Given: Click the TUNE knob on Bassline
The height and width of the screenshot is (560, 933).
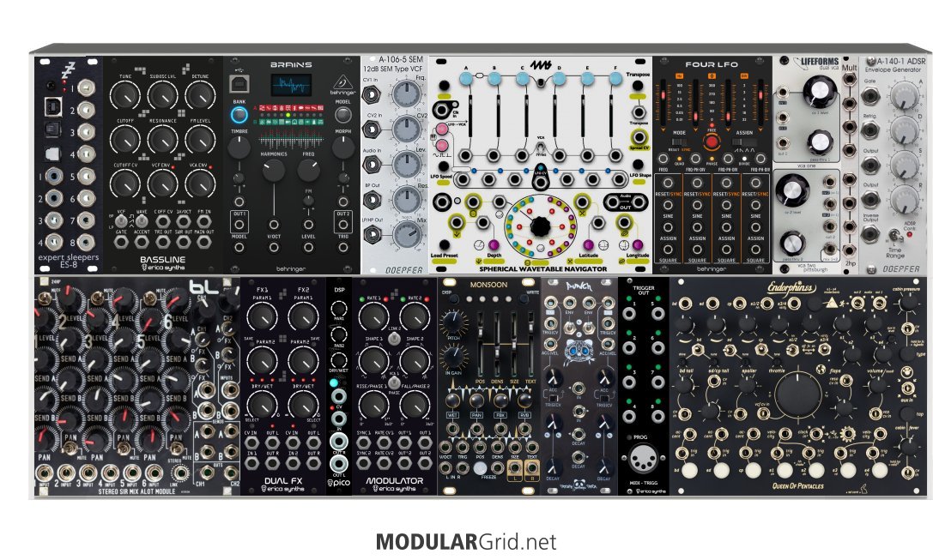Looking at the screenshot, I should 125,95.
